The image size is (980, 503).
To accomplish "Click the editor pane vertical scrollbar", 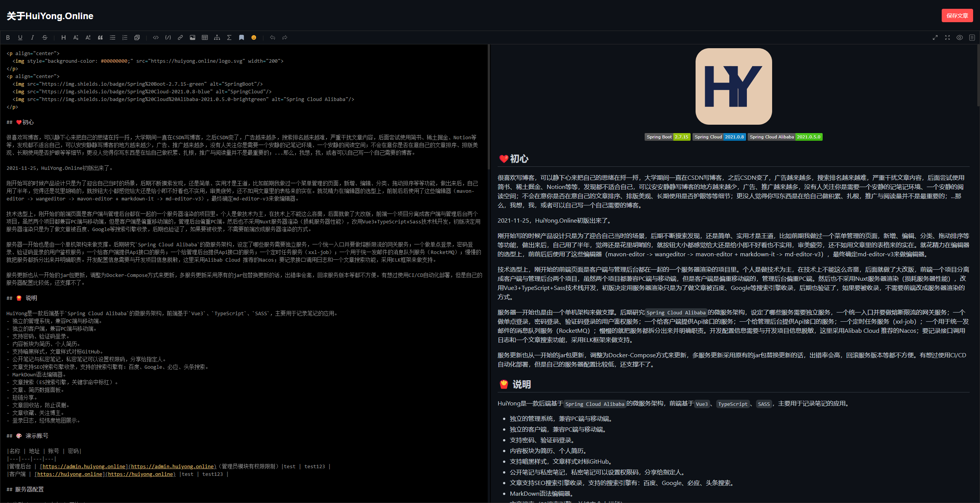I will pos(488,107).
